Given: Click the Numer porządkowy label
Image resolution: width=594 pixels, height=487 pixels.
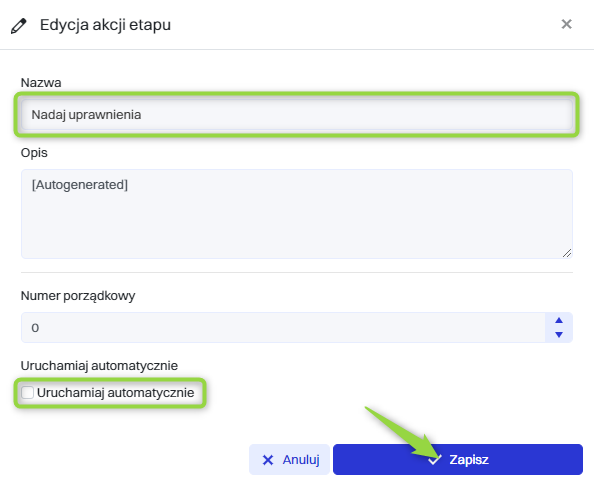Looking at the screenshot, I should 78,296.
